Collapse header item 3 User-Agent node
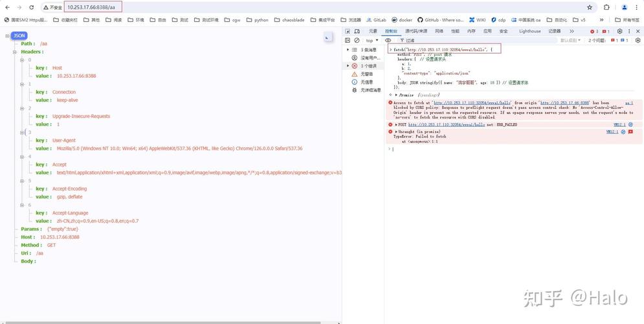Image resolution: width=644 pixels, height=324 pixels. [22, 132]
